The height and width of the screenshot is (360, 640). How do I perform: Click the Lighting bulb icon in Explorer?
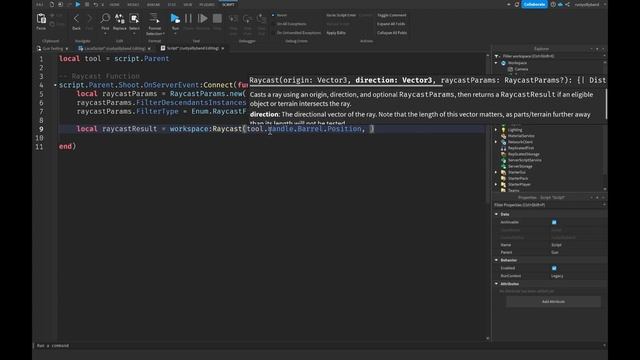tap(503, 130)
